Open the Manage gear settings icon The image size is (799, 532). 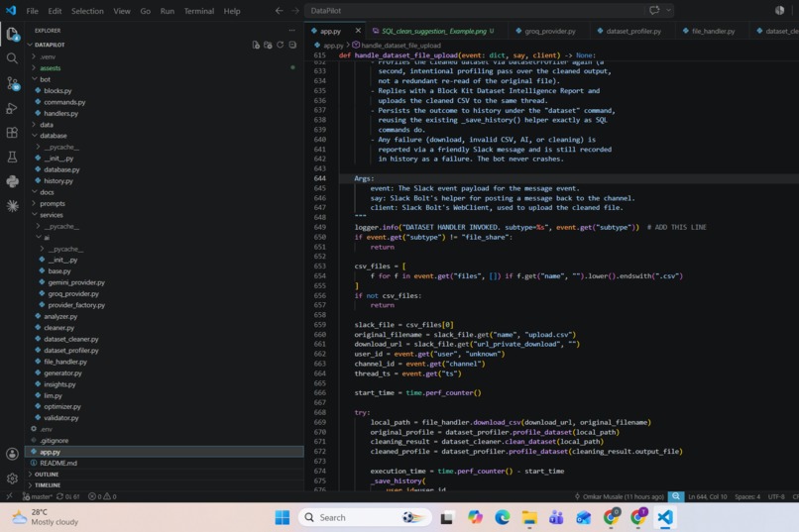pyautogui.click(x=12, y=479)
